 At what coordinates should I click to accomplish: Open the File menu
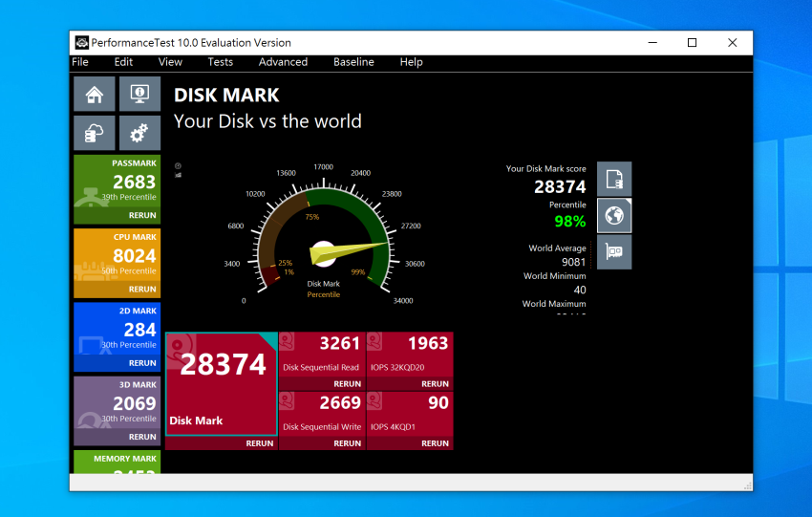point(80,62)
